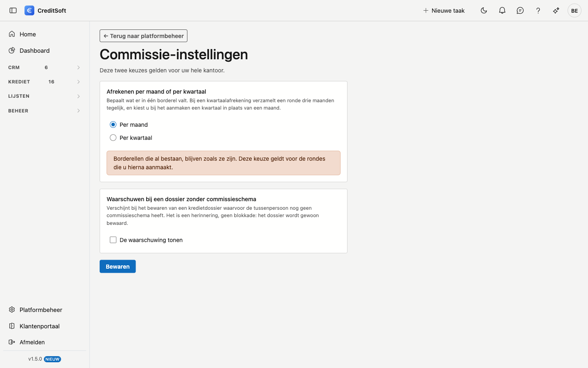Screen dimensions: 588x368
Task: Create a new task via Nieuwe taak
Action: 444,11
